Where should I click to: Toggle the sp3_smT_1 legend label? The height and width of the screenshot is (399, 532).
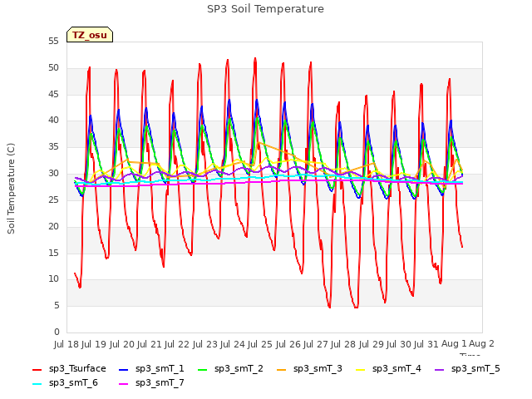point(160,369)
